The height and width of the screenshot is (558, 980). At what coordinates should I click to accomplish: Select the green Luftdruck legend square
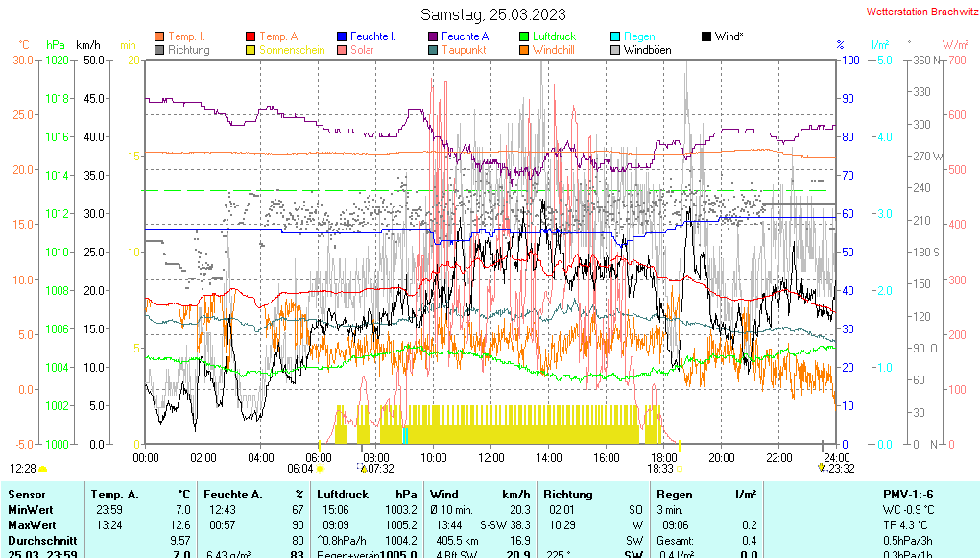(x=524, y=36)
